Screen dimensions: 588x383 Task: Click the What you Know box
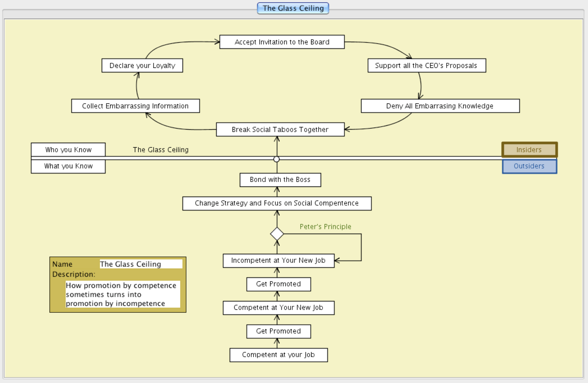click(68, 166)
